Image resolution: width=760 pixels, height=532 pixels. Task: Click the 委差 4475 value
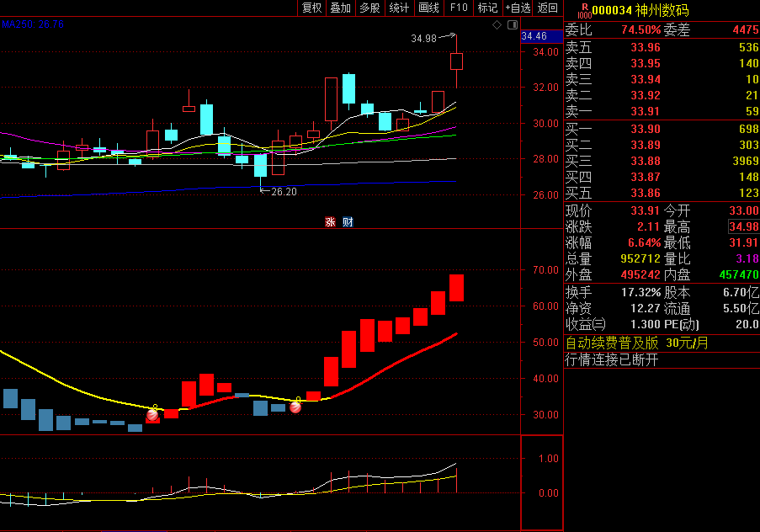point(746,29)
